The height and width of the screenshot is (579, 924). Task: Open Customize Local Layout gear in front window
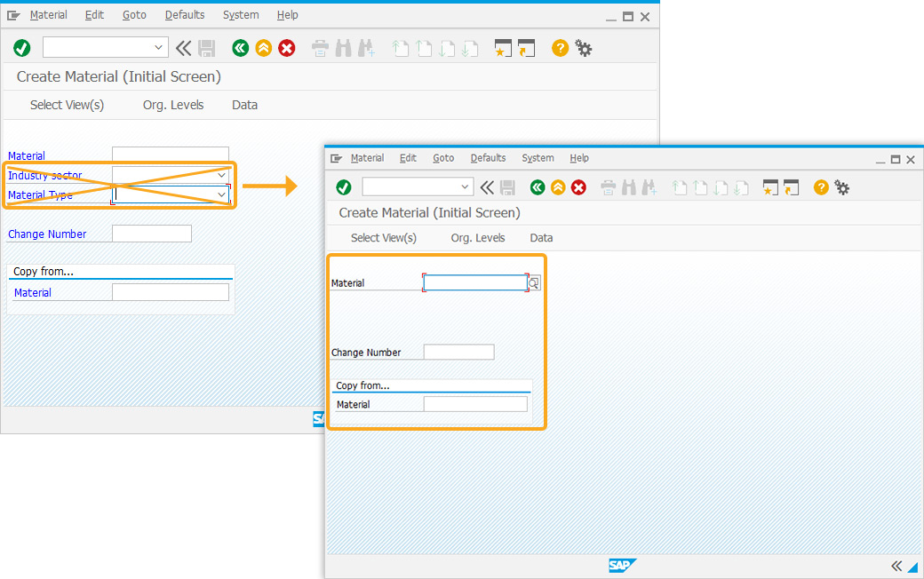[842, 188]
